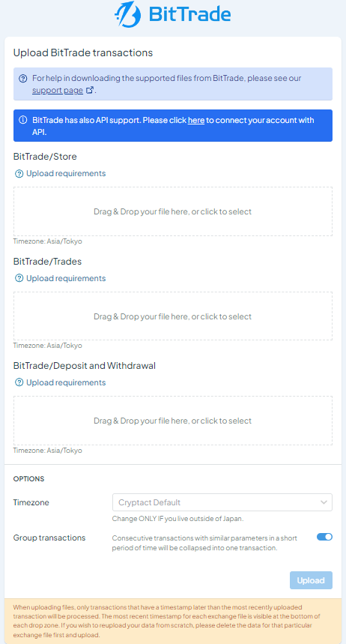The height and width of the screenshot is (644, 346).
Task: Open the support page link
Action: [x=58, y=90]
